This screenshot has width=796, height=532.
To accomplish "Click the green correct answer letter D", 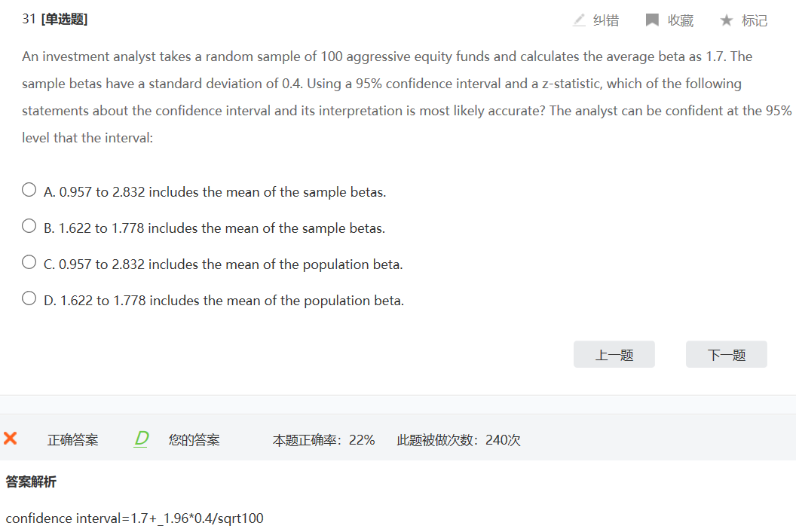I will 141,439.
